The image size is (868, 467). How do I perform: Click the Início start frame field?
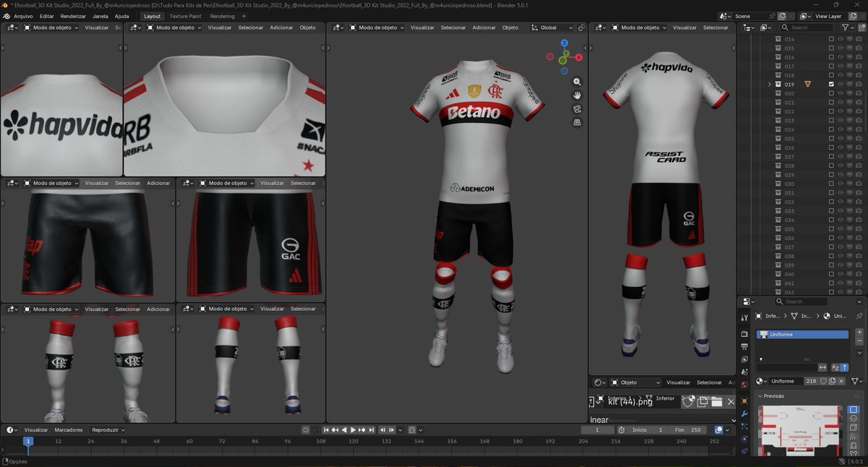(x=648, y=429)
